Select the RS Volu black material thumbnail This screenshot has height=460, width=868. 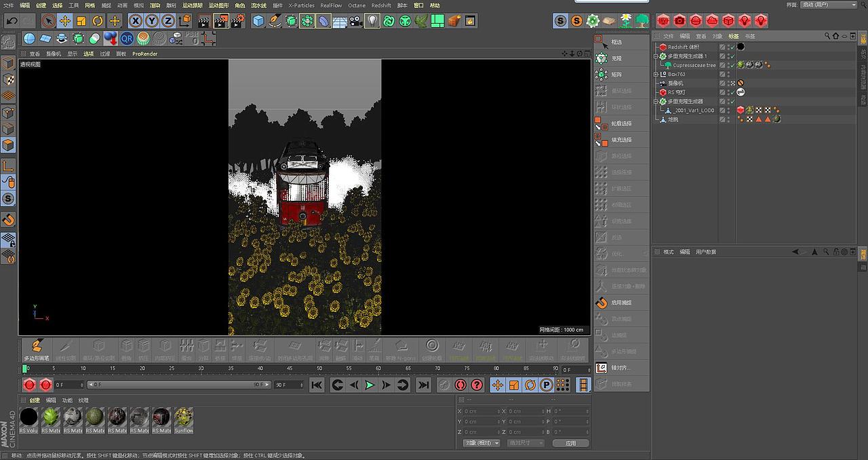pos(28,419)
